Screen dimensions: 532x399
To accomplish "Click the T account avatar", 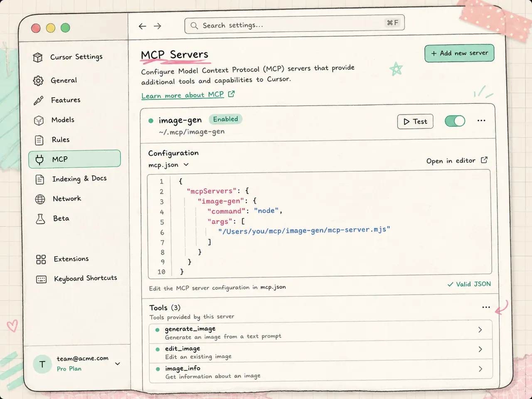I will tap(42, 365).
